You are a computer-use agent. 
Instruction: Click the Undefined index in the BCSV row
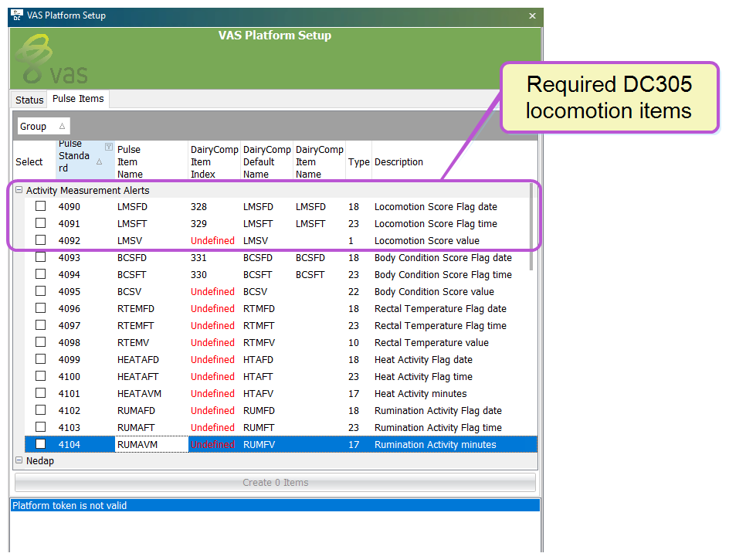point(212,292)
